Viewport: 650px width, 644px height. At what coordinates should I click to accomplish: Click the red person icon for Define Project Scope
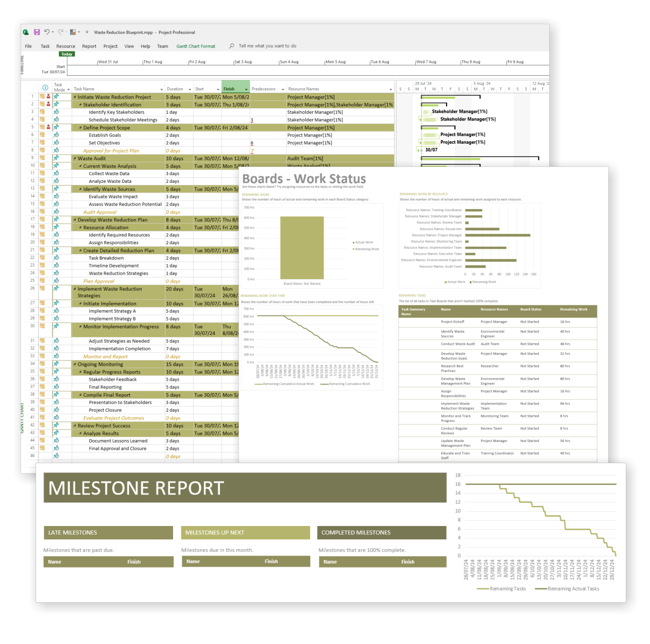pyautogui.click(x=48, y=127)
